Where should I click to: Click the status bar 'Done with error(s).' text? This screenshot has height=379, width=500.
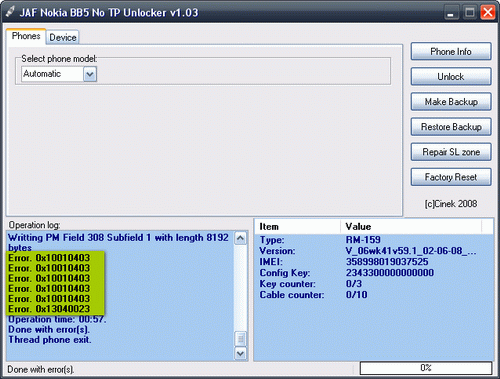tap(41, 369)
